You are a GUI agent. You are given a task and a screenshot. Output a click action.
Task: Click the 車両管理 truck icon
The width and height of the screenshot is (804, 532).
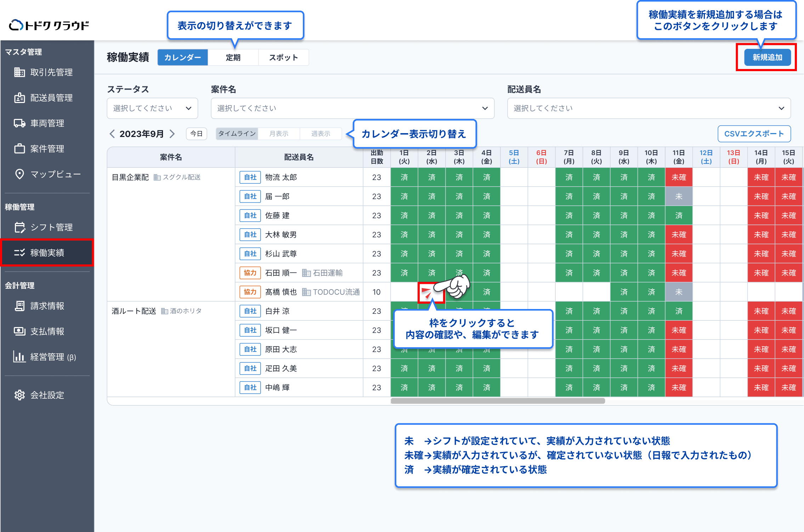19,123
